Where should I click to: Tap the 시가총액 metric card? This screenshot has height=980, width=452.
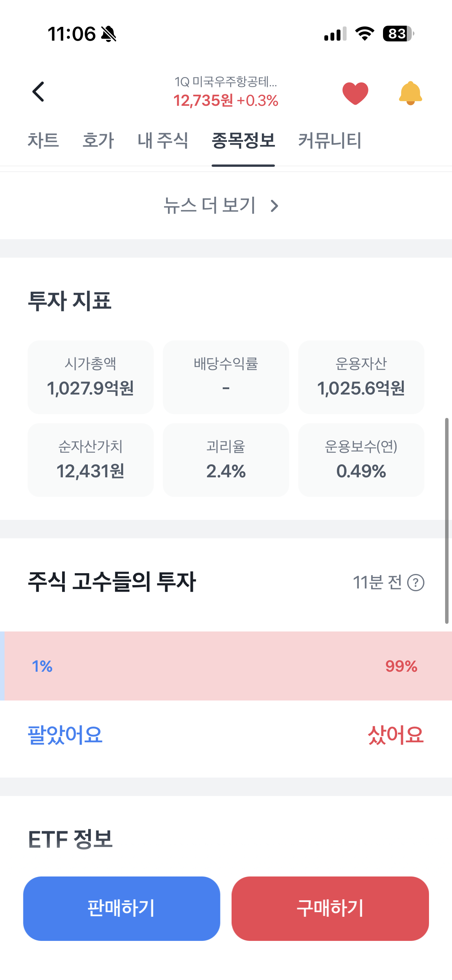tap(90, 377)
